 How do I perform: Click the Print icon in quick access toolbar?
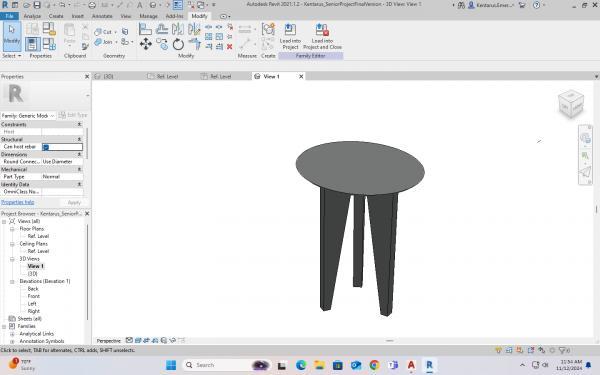click(92, 5)
